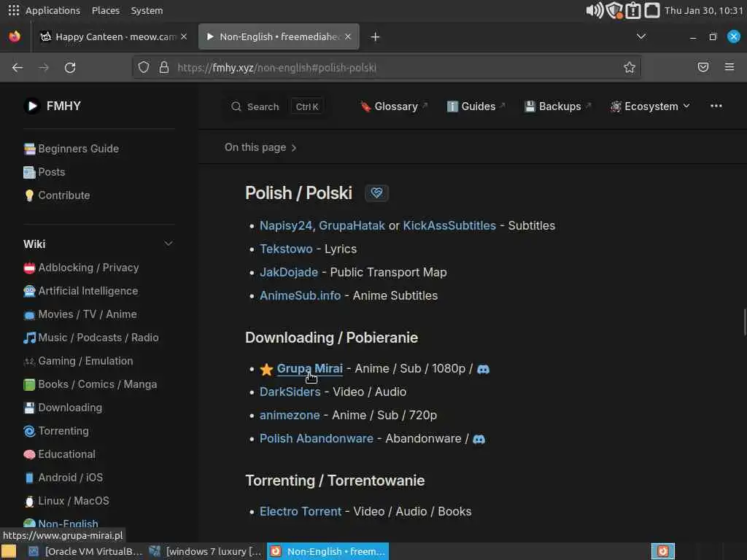This screenshot has height=560, width=747.
Task: Open tracking protection shield icon
Action: [144, 67]
